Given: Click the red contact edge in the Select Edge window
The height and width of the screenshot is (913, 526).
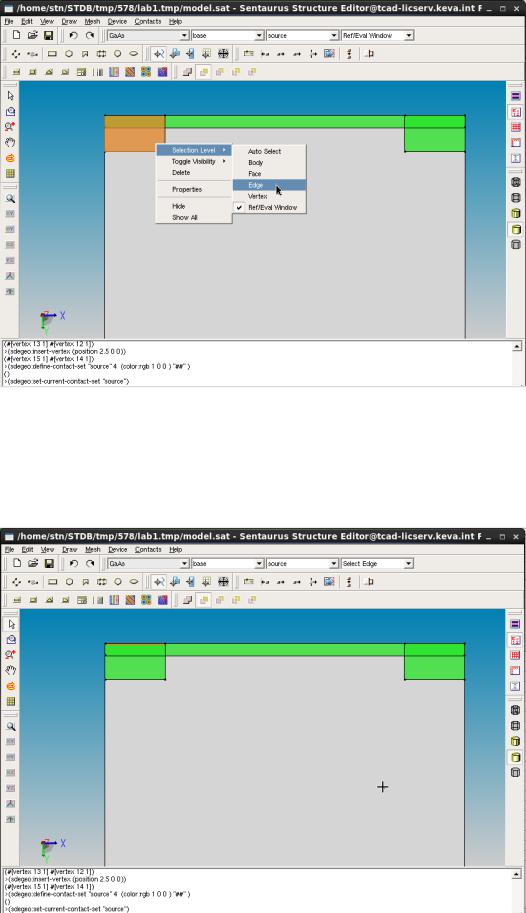Looking at the screenshot, I should [135, 644].
